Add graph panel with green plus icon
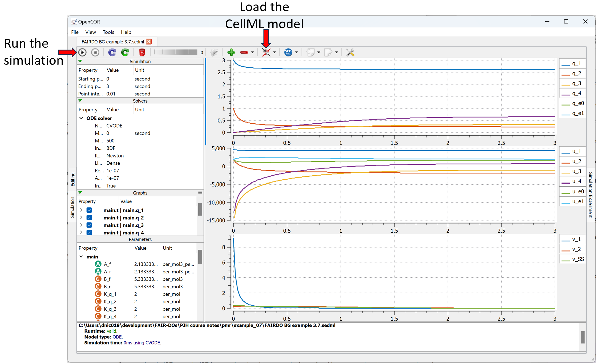This screenshot has width=598, height=364. point(231,52)
